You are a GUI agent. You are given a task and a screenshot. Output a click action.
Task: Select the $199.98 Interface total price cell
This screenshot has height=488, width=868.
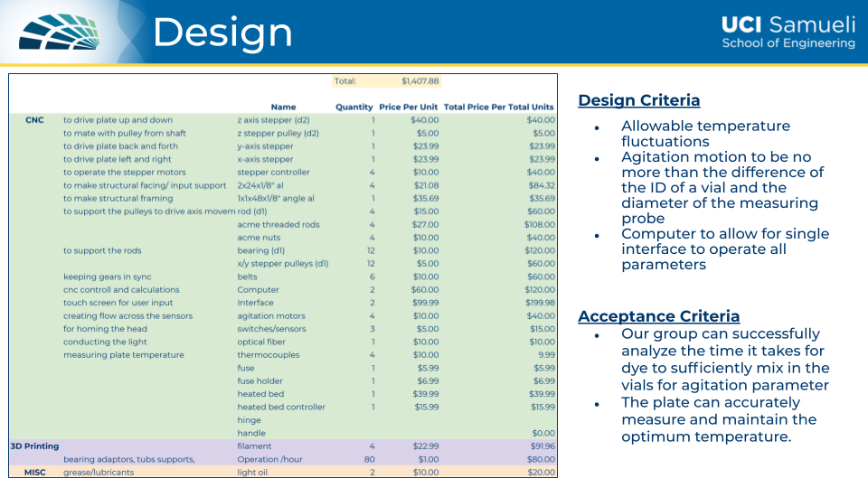(540, 303)
